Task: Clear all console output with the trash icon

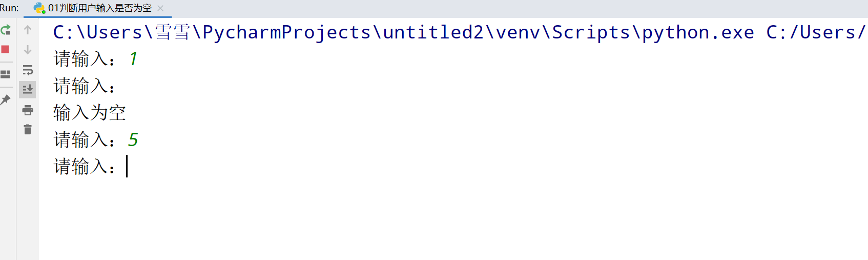Action: pos(28,130)
